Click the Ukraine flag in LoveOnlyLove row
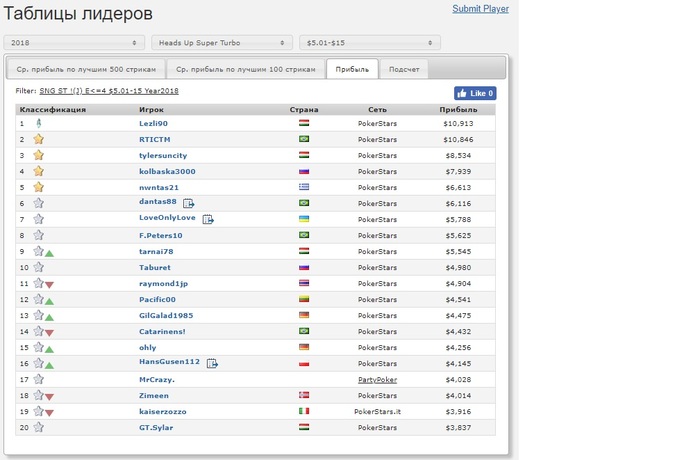 coord(304,219)
